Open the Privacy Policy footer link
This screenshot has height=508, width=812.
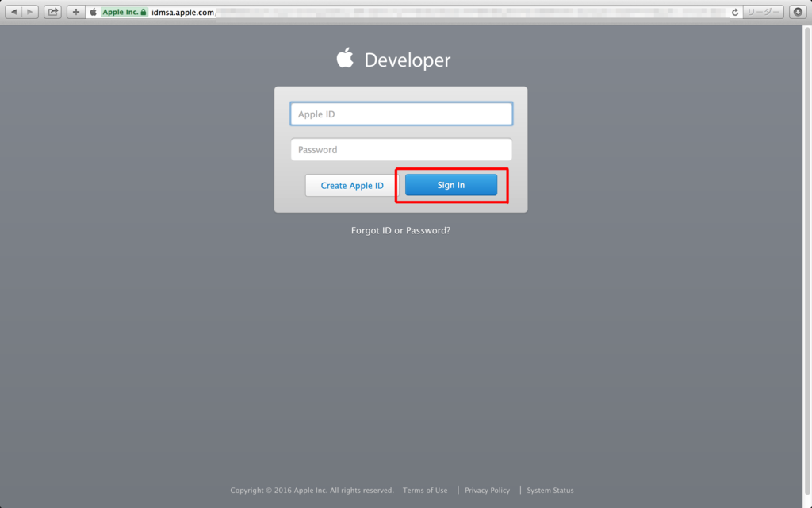tap(488, 491)
